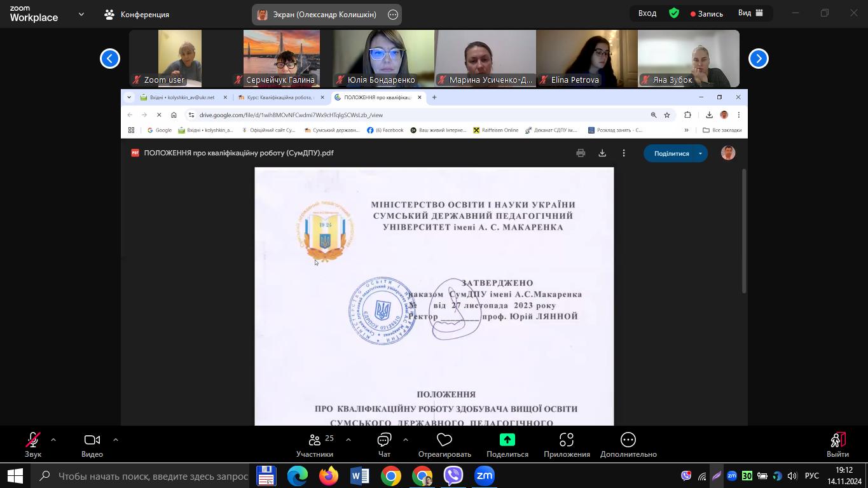Click the React (Отреагировать) heart icon

click(x=444, y=444)
